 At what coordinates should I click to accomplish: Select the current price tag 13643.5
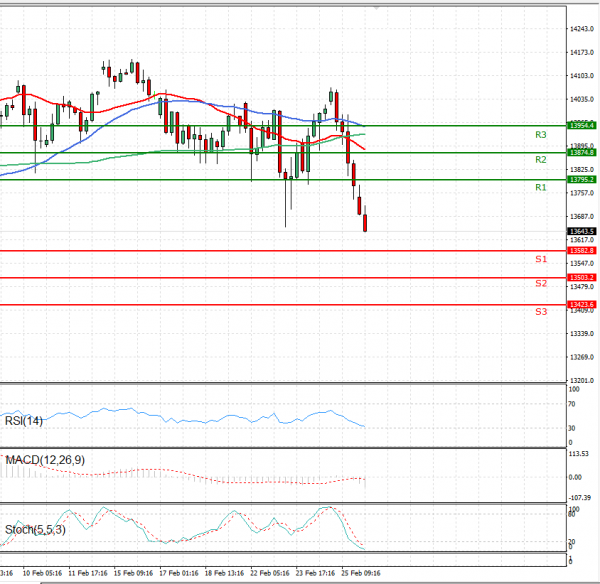581,231
